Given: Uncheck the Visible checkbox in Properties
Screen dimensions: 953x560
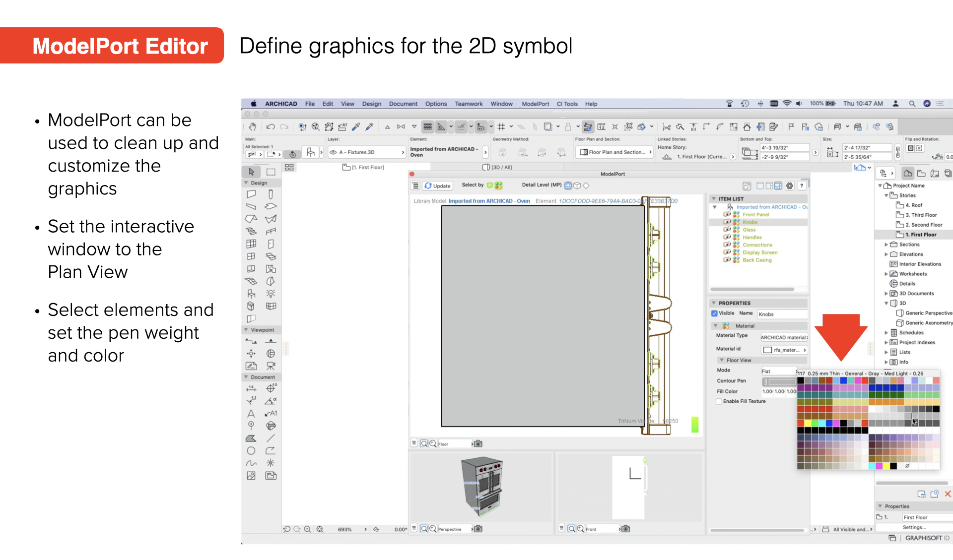Looking at the screenshot, I should [714, 313].
